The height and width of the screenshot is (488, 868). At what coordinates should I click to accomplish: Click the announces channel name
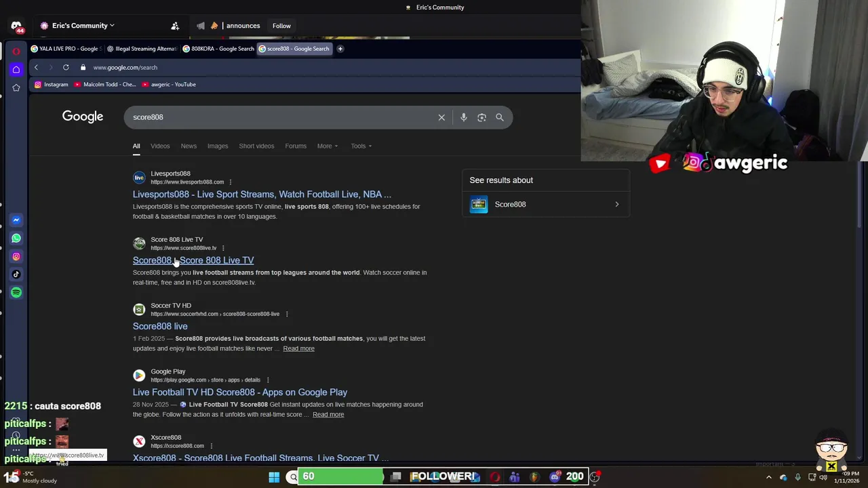click(x=243, y=26)
